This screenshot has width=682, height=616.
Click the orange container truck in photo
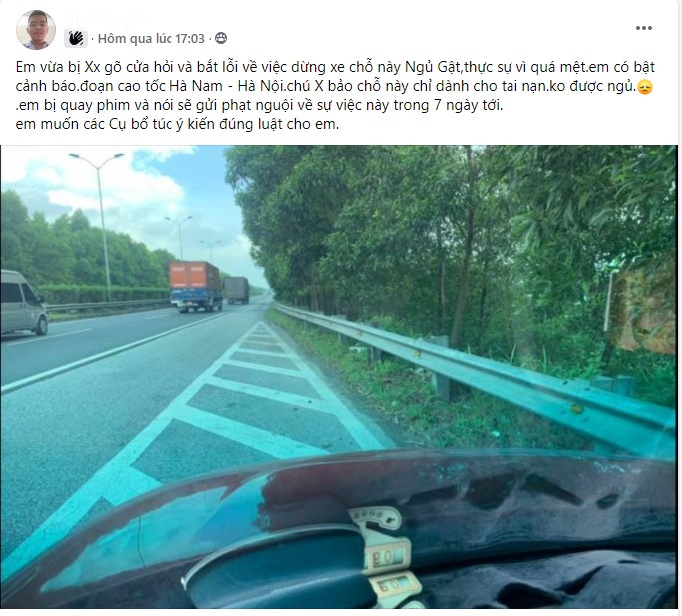coord(195,286)
